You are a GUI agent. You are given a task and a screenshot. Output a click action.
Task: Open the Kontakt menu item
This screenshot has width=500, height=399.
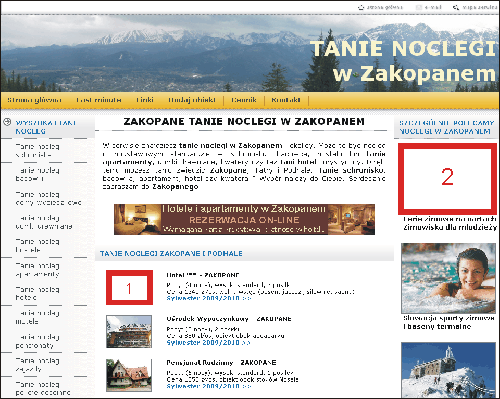point(286,100)
